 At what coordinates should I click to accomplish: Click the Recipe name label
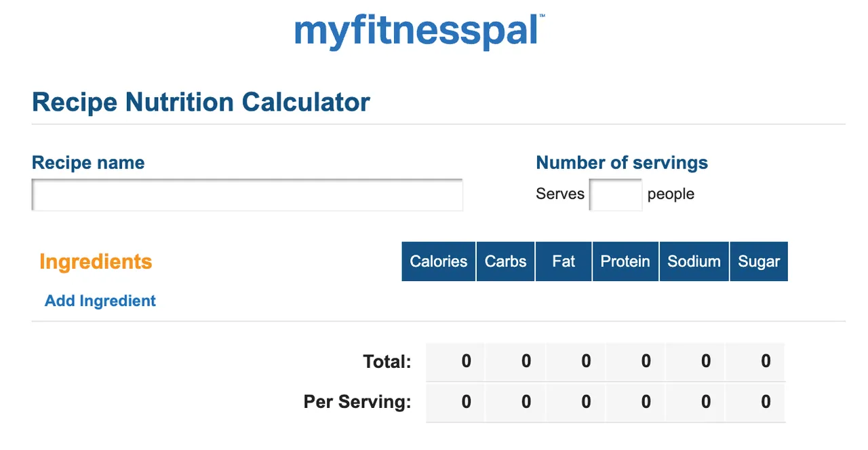tap(88, 163)
